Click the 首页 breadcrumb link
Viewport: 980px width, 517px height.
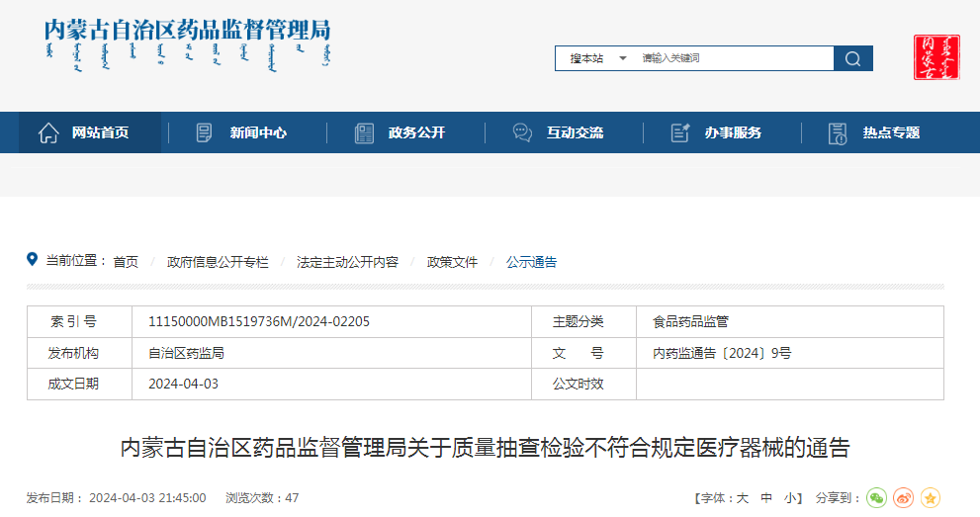[x=126, y=262]
